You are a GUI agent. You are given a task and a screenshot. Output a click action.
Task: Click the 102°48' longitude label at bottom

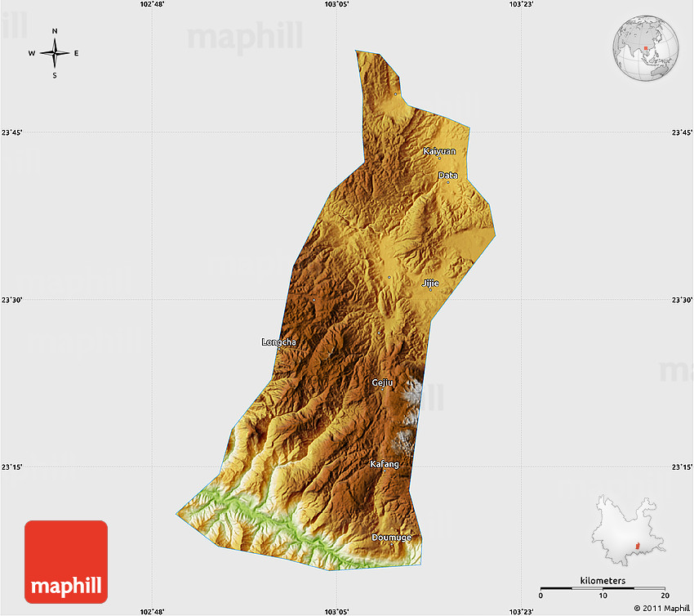tap(153, 611)
